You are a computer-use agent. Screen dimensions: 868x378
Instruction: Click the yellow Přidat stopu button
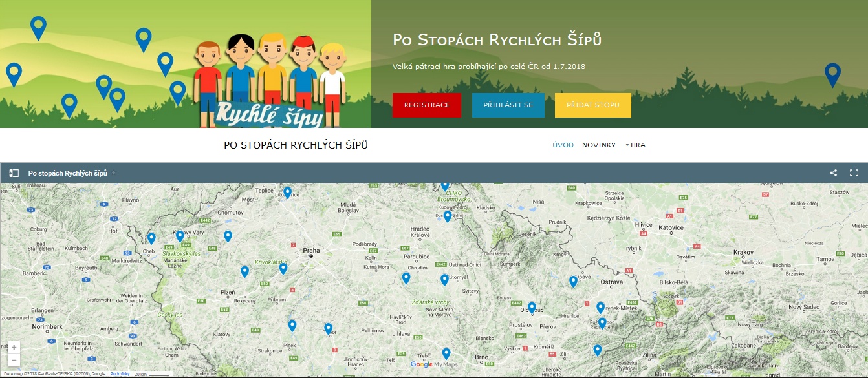point(592,105)
